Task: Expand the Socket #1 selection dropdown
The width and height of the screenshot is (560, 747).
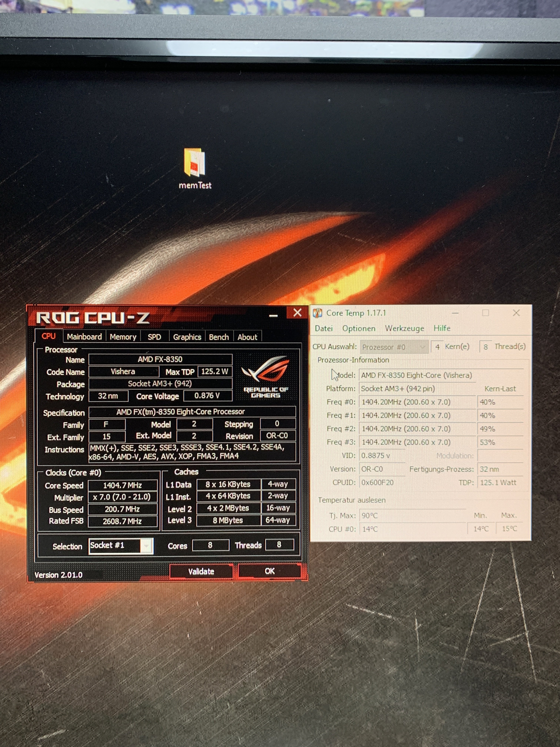Action: tap(146, 546)
